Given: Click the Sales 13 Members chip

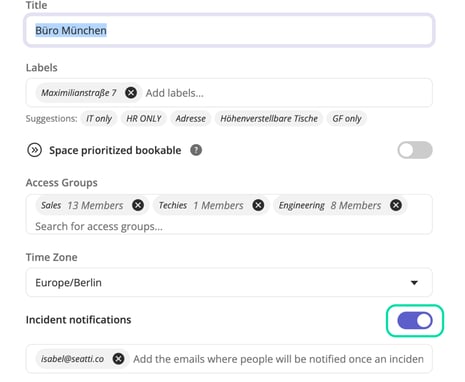Looking at the screenshot, I should (91, 205).
